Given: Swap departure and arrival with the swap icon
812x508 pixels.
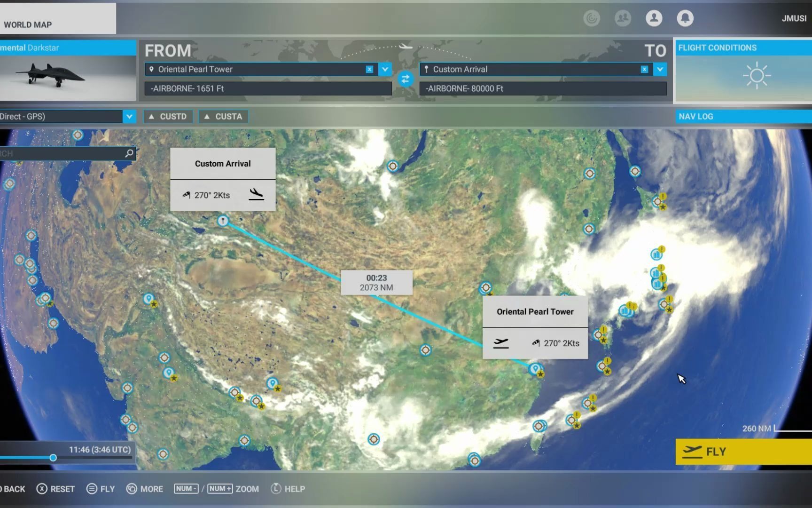Looking at the screenshot, I should (x=405, y=79).
